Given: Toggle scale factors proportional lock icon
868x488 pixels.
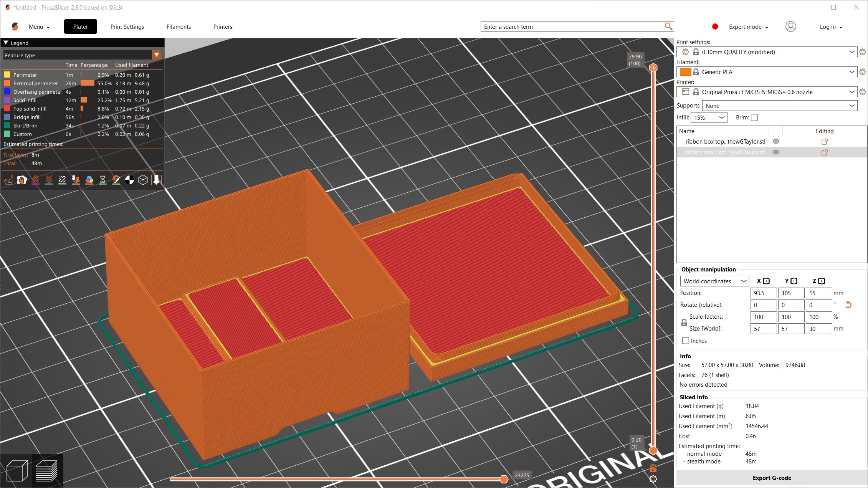Looking at the screenshot, I should 684,323.
